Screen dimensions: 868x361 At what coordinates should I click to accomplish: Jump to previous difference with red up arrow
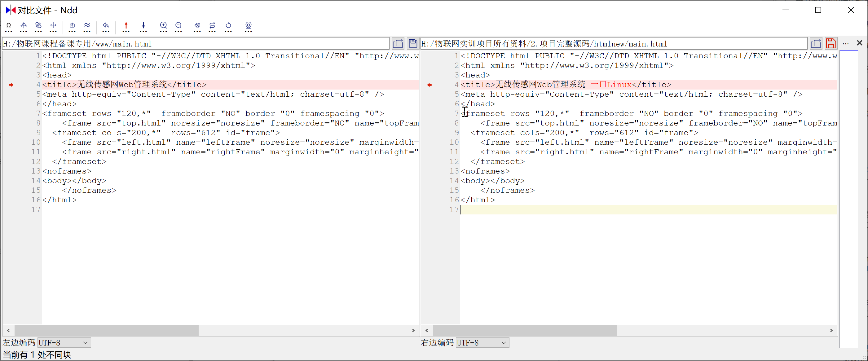click(126, 26)
